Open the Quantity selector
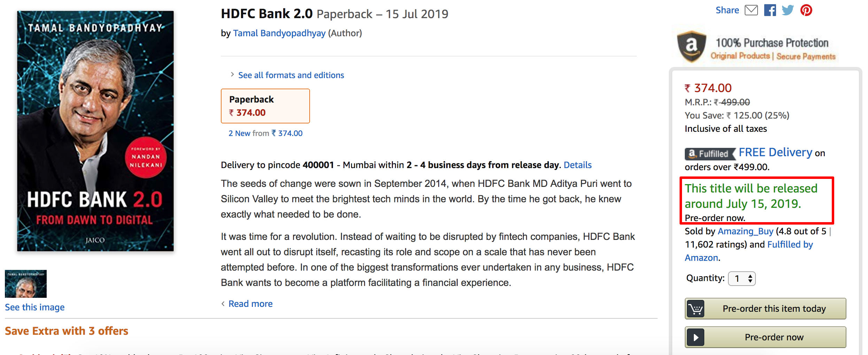Image resolution: width=868 pixels, height=355 pixels. tap(742, 278)
